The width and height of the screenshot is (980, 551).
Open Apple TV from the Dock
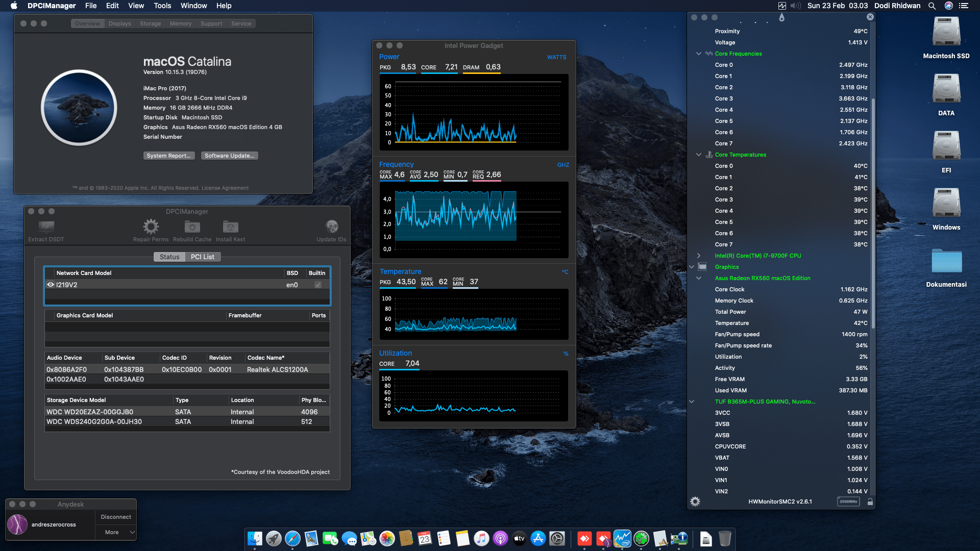tap(519, 538)
